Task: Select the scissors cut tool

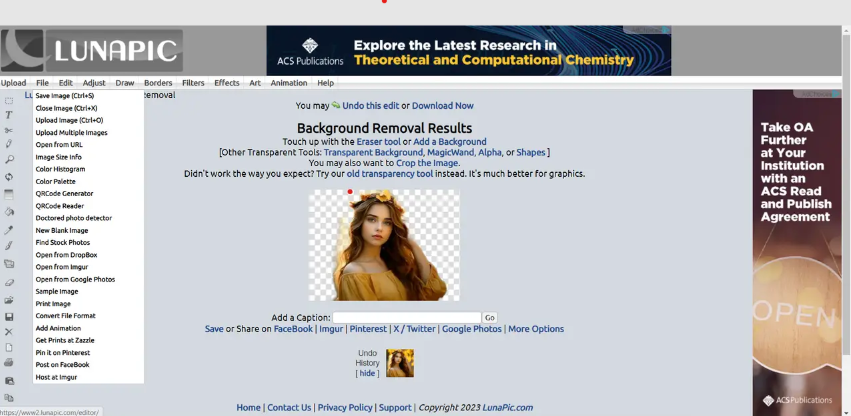Action: coord(9,130)
